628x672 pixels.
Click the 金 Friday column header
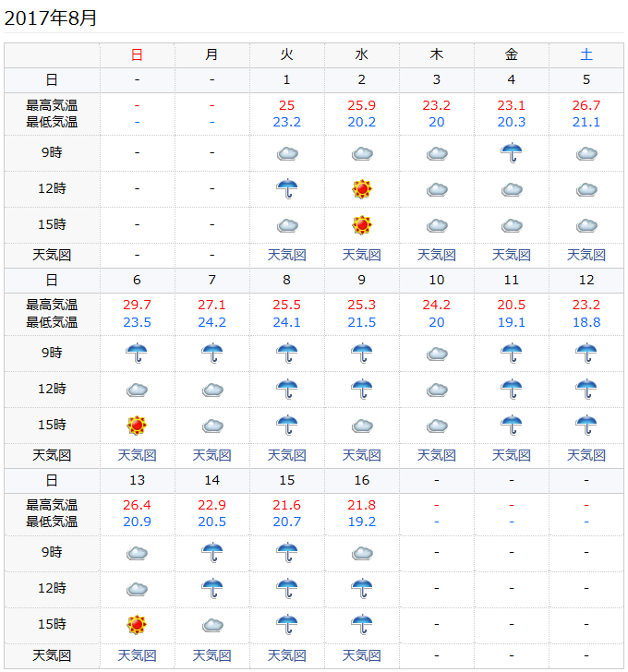coord(512,54)
